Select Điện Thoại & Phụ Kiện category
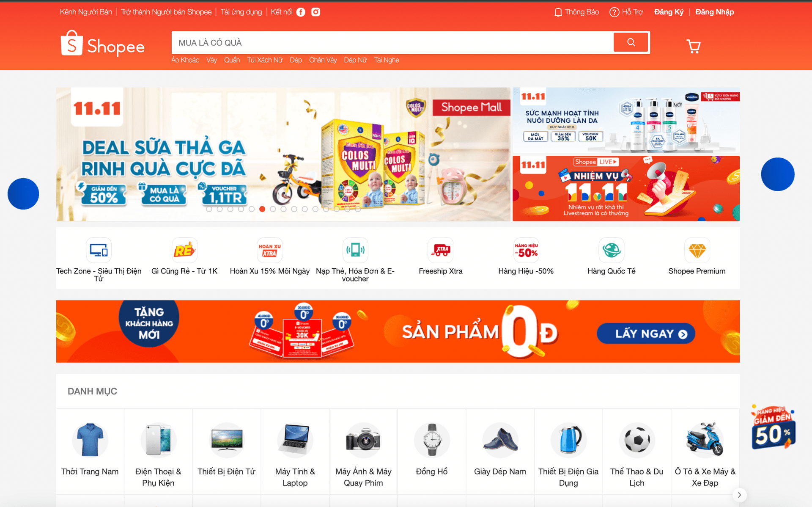This screenshot has height=507, width=812. point(158,451)
